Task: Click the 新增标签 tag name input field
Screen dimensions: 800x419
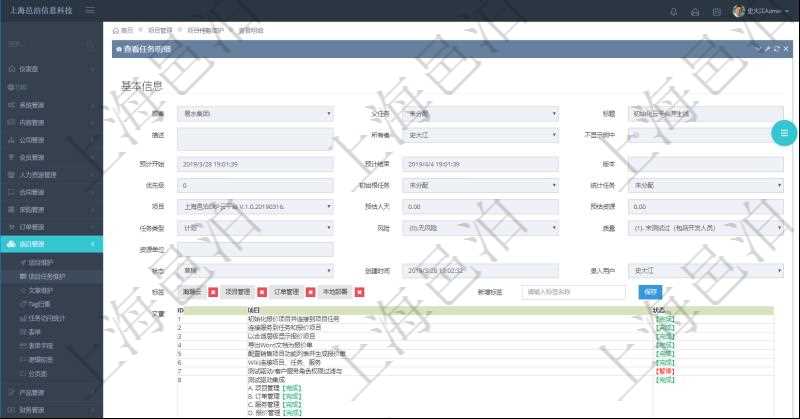Action: (x=574, y=292)
